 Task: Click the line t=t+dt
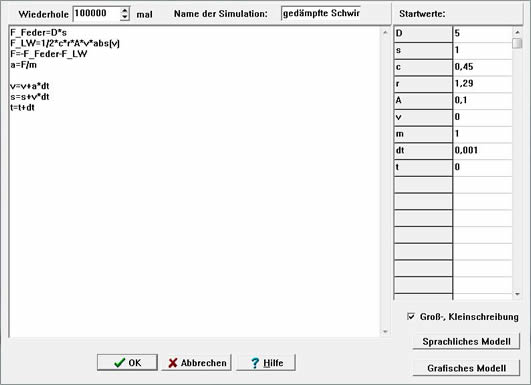tap(22, 108)
